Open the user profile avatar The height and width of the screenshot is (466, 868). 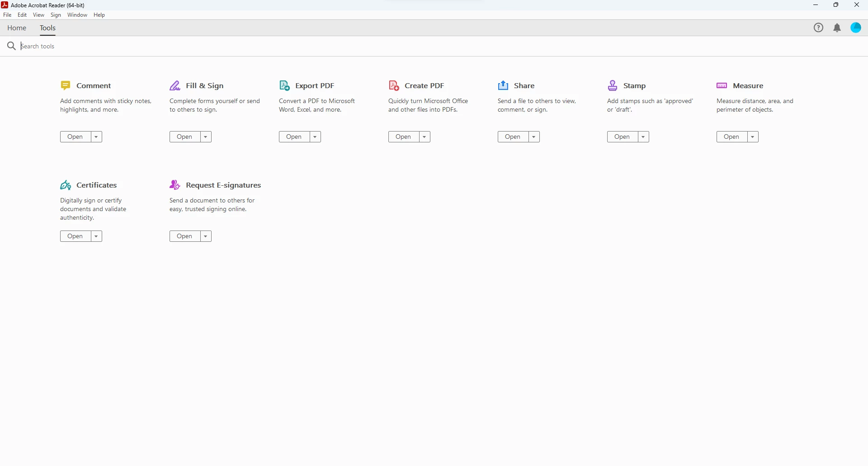pos(856,28)
